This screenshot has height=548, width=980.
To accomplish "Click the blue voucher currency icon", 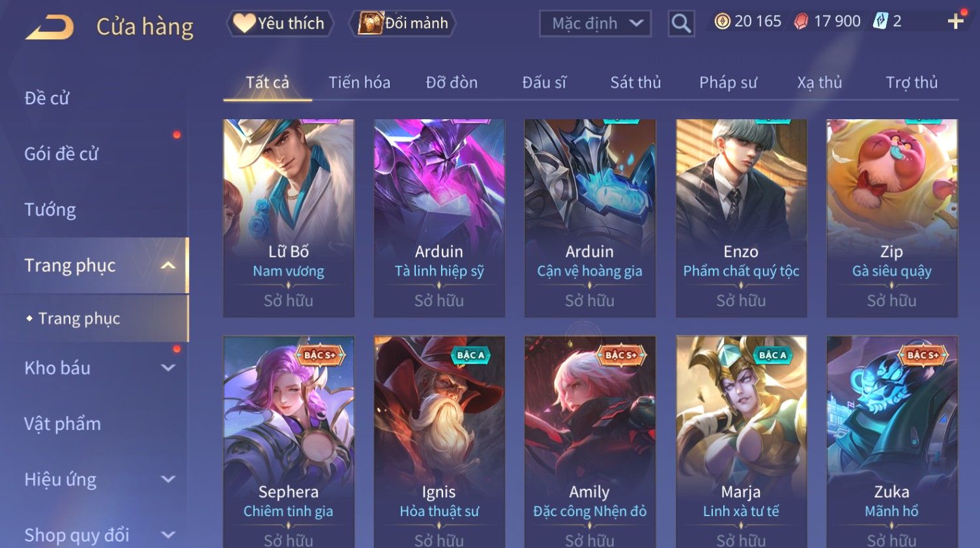I will click(x=880, y=22).
